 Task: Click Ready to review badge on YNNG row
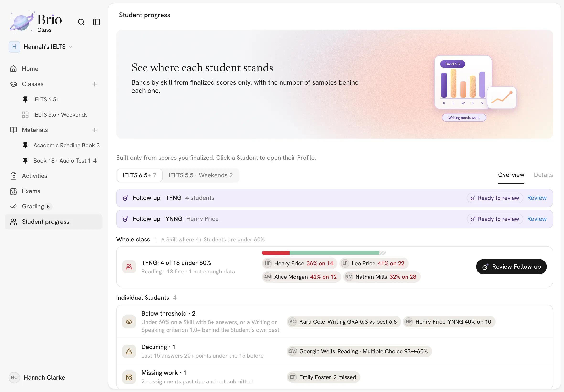[495, 219]
